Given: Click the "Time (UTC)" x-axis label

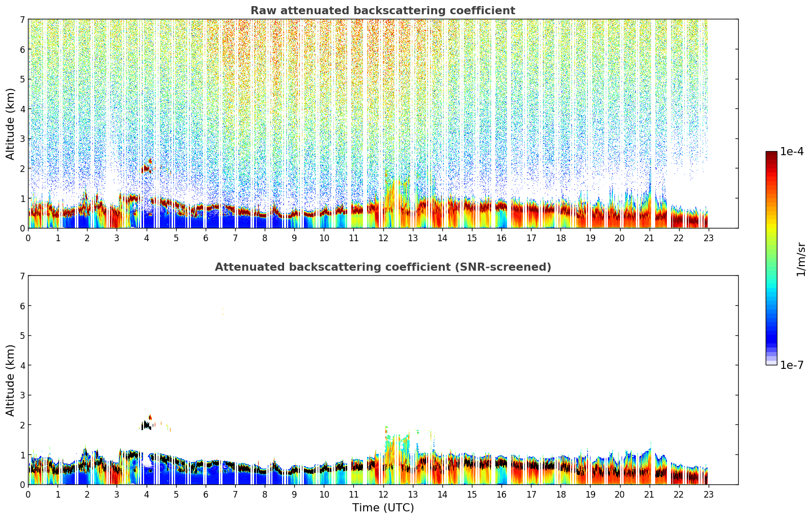Looking at the screenshot, I should [383, 508].
